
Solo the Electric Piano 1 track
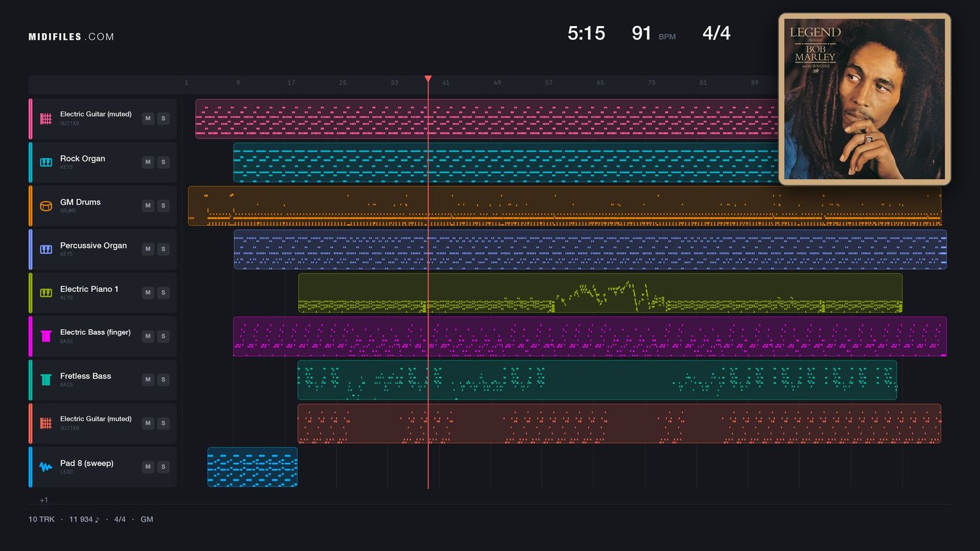163,292
